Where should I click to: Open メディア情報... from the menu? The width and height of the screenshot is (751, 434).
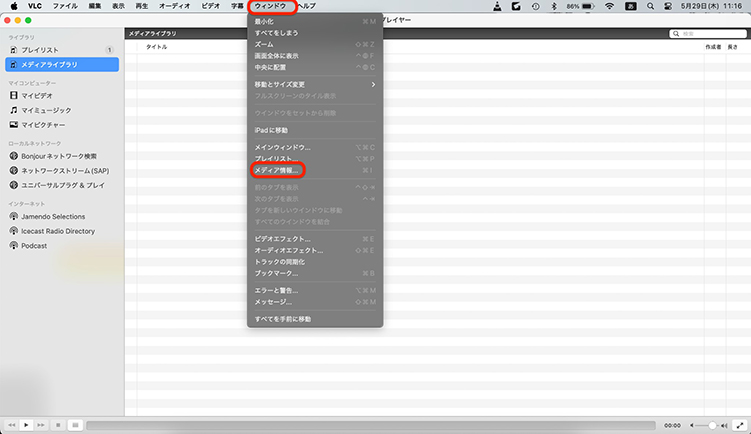coord(315,171)
